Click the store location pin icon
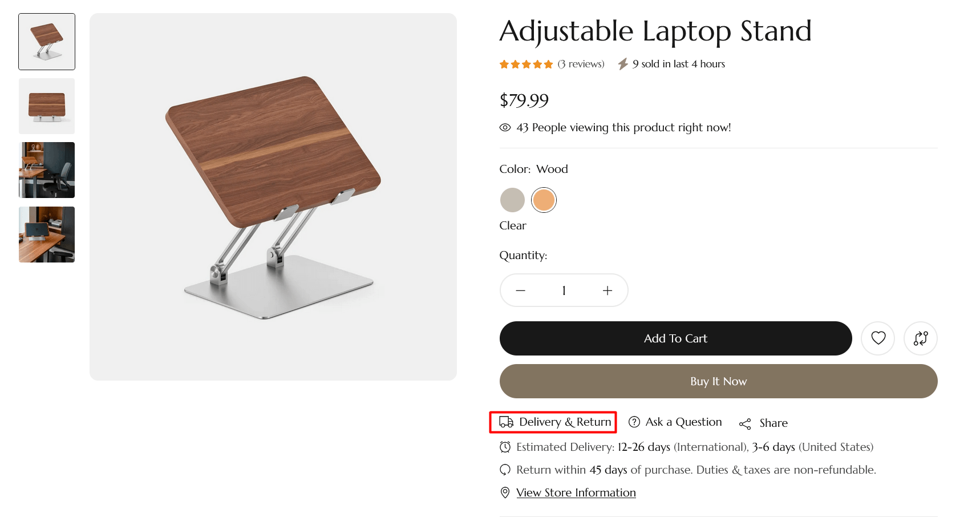The height and width of the screenshot is (517, 980). (505, 492)
